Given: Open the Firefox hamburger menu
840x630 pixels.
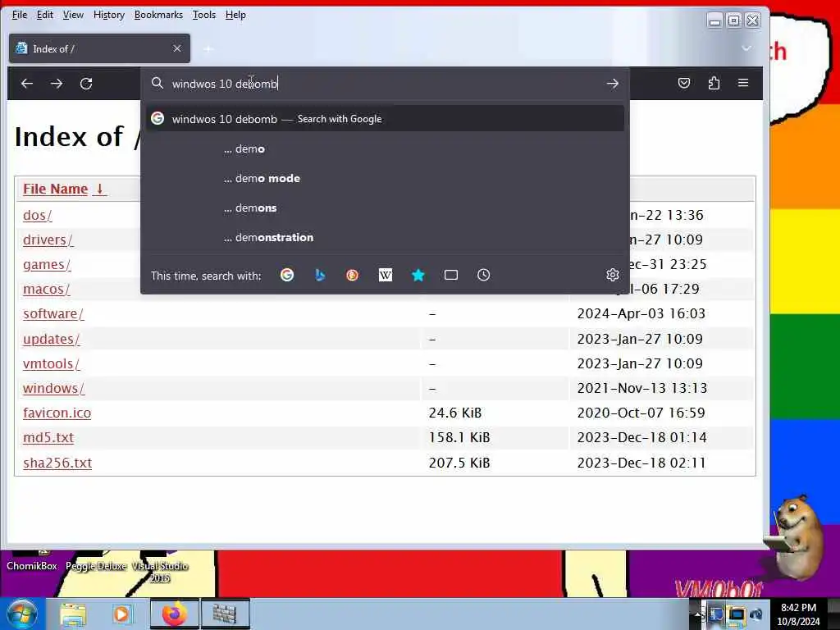Looking at the screenshot, I should coord(743,83).
